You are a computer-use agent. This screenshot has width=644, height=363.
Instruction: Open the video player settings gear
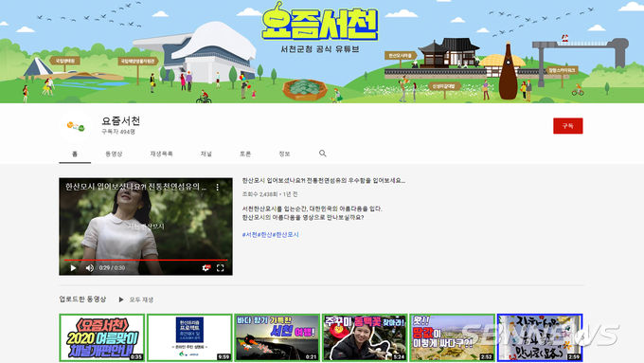pos(206,268)
